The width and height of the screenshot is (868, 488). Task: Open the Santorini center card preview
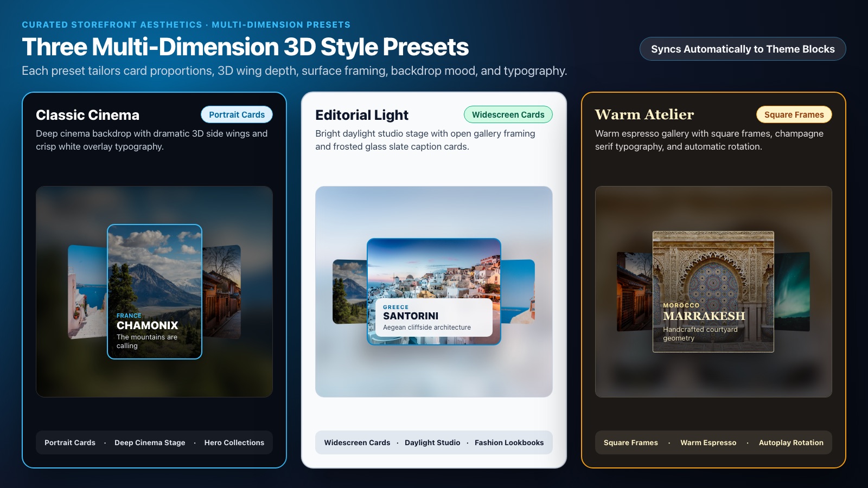coord(434,292)
